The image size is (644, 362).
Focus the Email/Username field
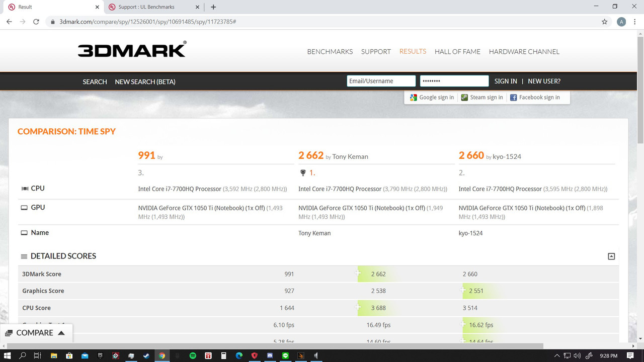[381, 81]
